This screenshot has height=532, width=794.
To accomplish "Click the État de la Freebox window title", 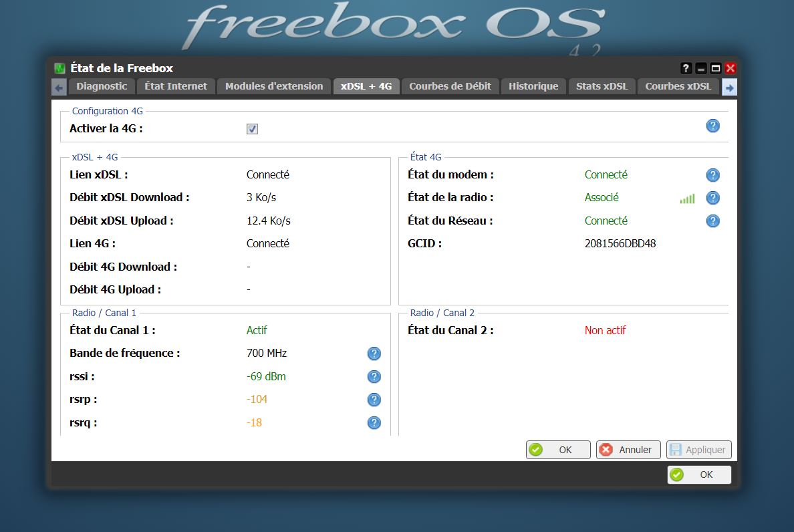I will pos(122,68).
